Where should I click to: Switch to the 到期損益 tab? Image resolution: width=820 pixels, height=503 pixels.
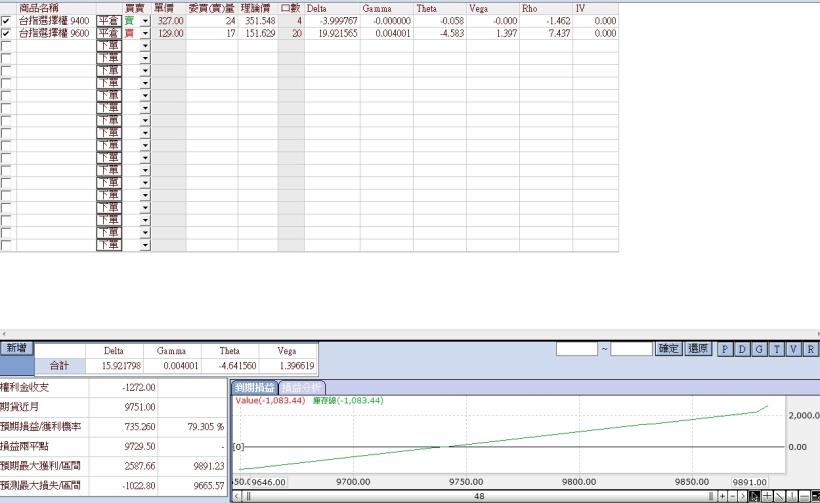click(x=254, y=388)
